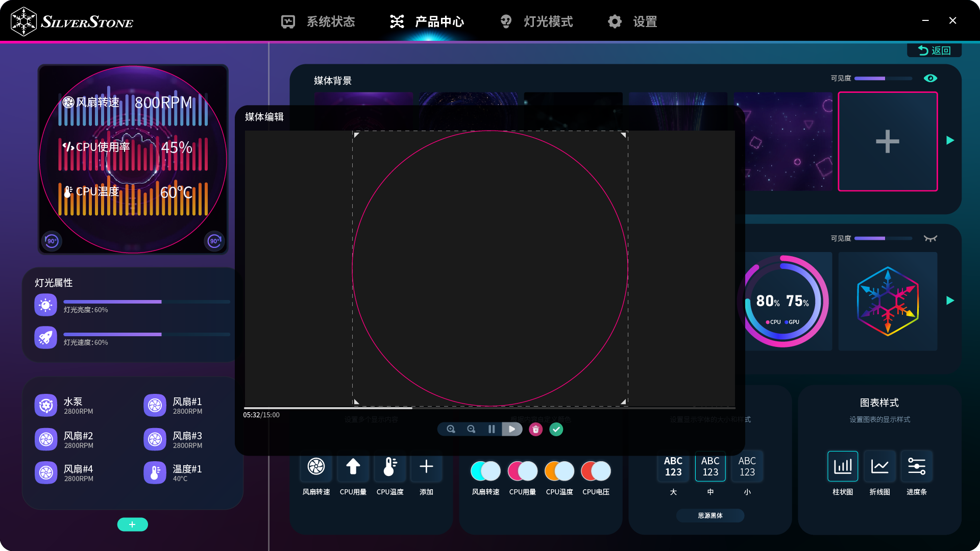Click the 返回 back button

[934, 50]
